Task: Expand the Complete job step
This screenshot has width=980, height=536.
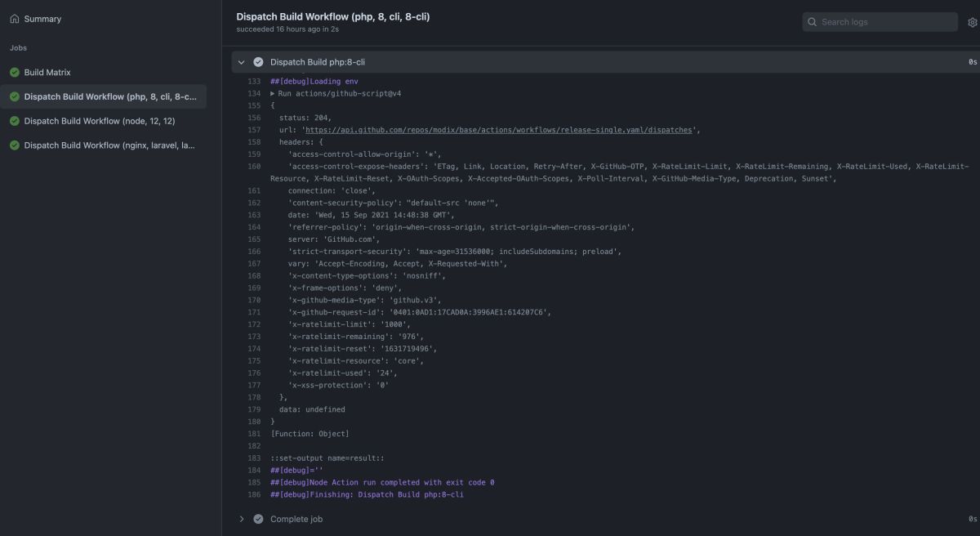Action: [242, 519]
